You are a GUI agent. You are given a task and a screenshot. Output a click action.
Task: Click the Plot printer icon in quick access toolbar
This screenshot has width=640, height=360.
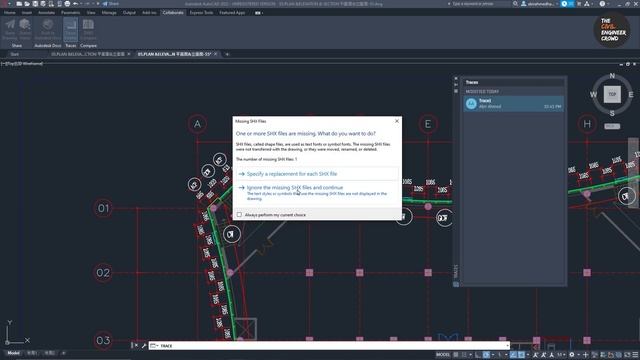coord(67,4)
